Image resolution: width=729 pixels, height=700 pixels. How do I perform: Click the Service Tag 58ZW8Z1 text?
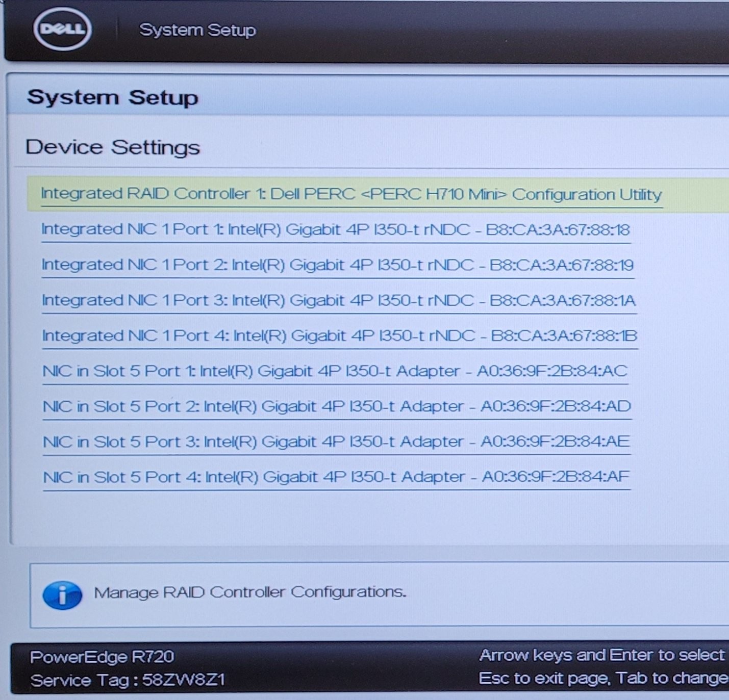pyautogui.click(x=128, y=680)
